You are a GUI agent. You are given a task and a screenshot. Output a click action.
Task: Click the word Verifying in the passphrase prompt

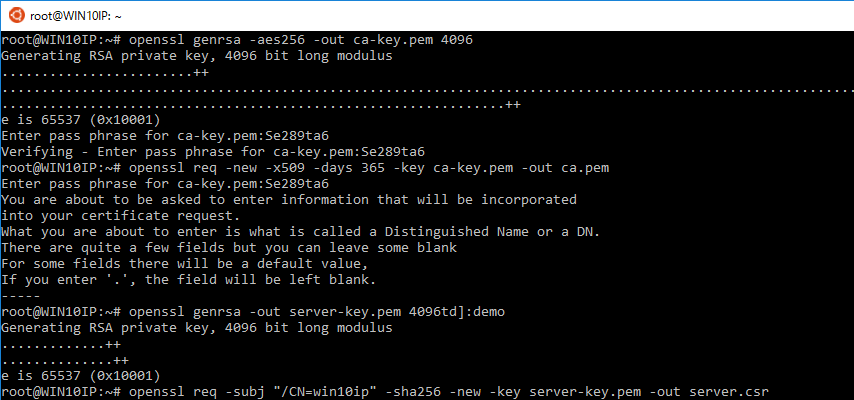38,152
